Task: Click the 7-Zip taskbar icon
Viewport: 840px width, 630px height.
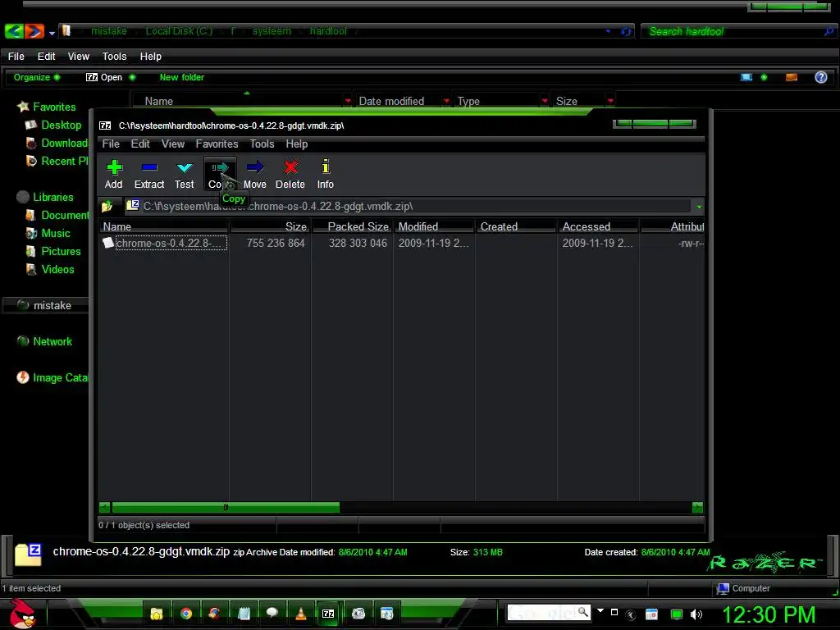Action: (x=328, y=614)
